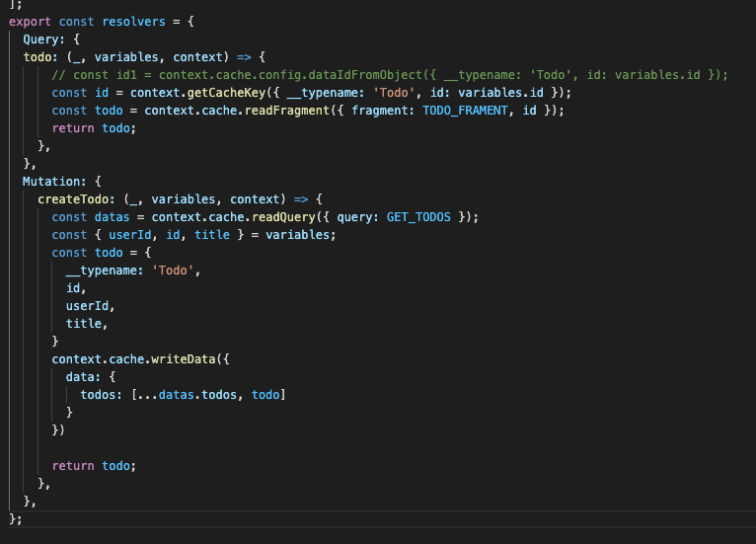Click 'userId,' property inside todo object
756x544 pixels.
coord(90,306)
